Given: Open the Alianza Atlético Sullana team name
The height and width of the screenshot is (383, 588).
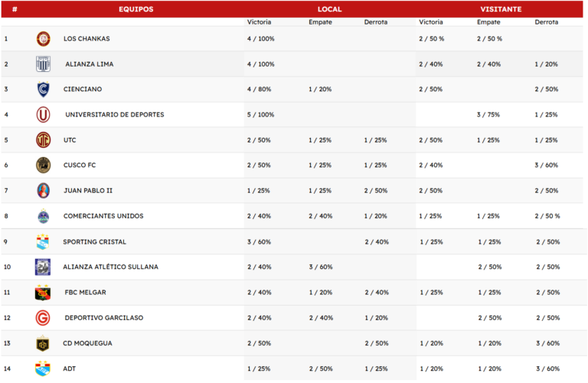Looking at the screenshot, I should pos(110,267).
